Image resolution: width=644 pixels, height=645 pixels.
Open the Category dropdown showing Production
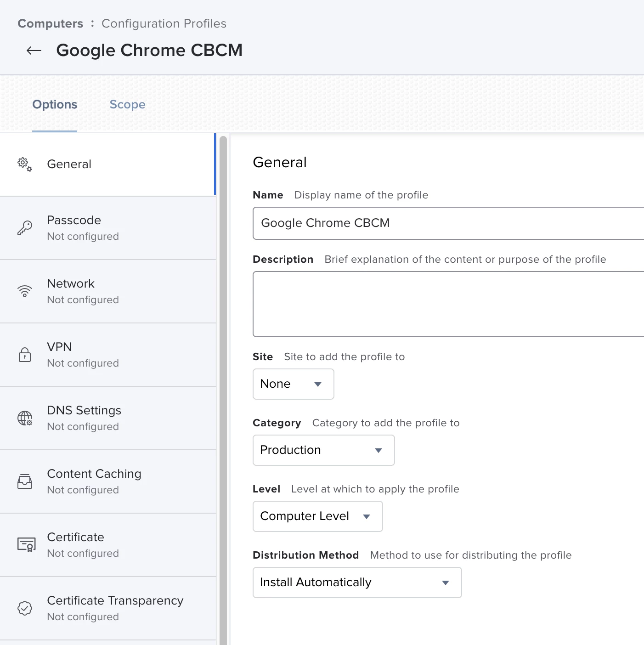point(324,450)
